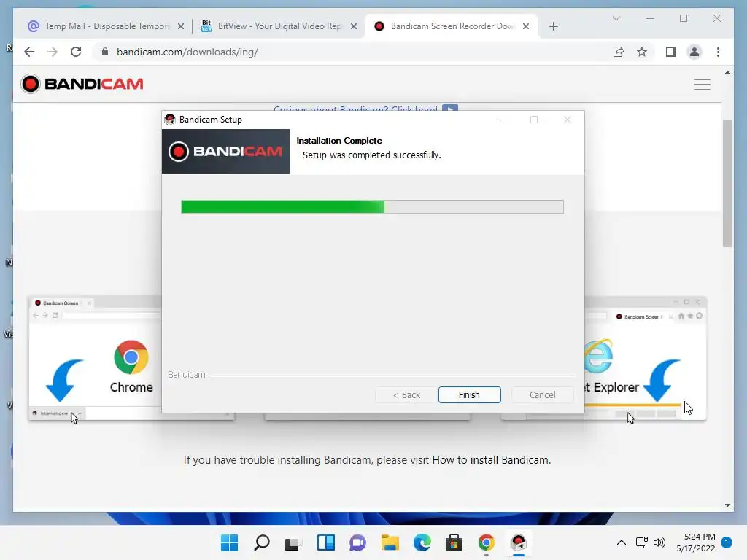Close the Temp Mail tab
Screen dimensions: 747x560
(181, 27)
